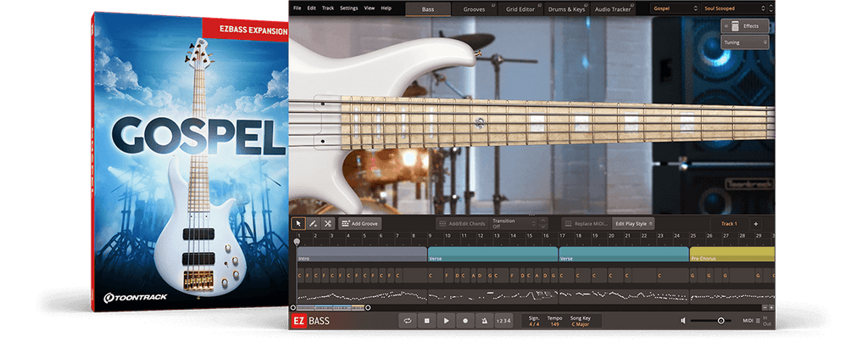
Task: Expand the Effects panel
Action: pyautogui.click(x=744, y=26)
